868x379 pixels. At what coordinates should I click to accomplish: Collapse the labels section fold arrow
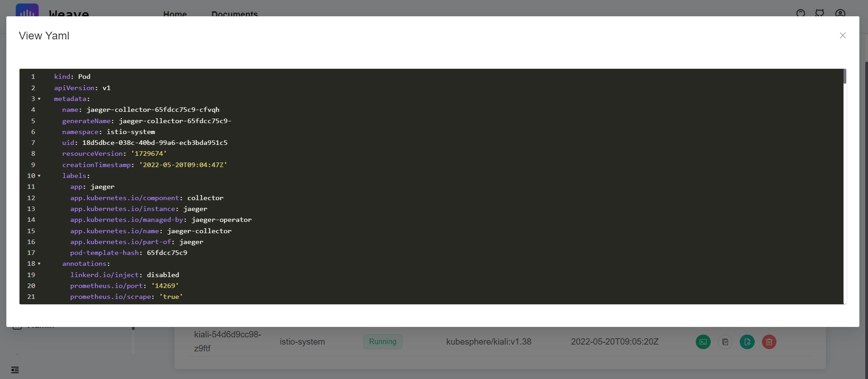(x=39, y=176)
